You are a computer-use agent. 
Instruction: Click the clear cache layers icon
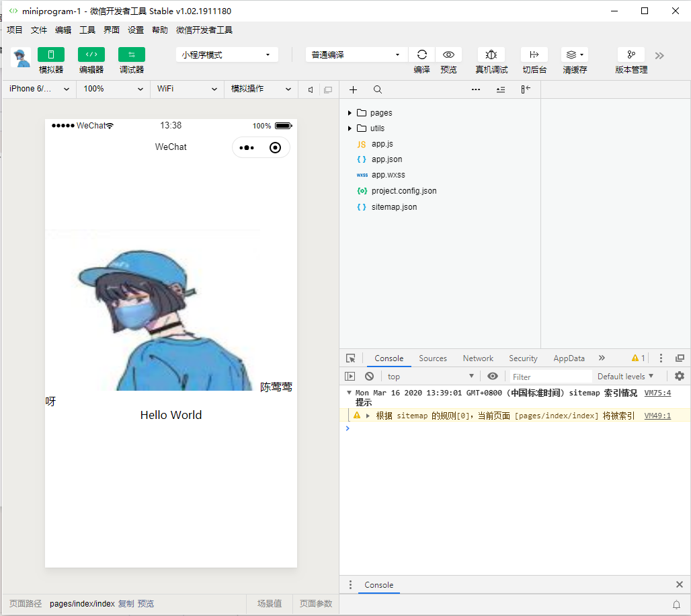[572, 54]
